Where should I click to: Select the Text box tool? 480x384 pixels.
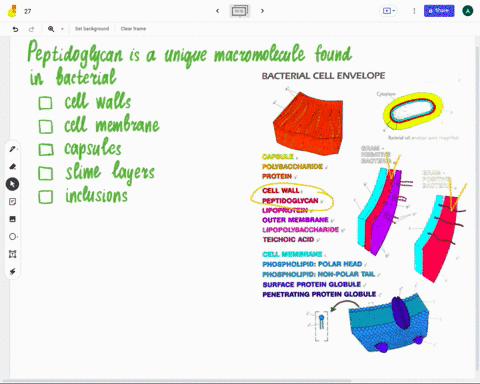(x=13, y=254)
